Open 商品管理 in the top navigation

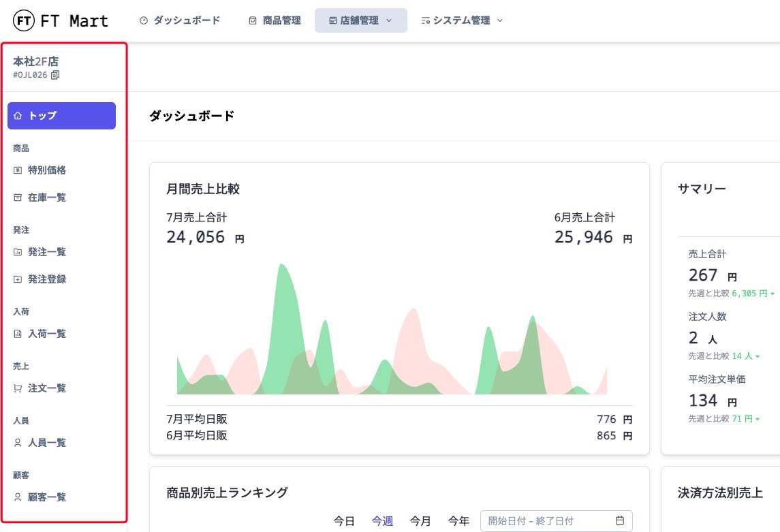coord(275,20)
